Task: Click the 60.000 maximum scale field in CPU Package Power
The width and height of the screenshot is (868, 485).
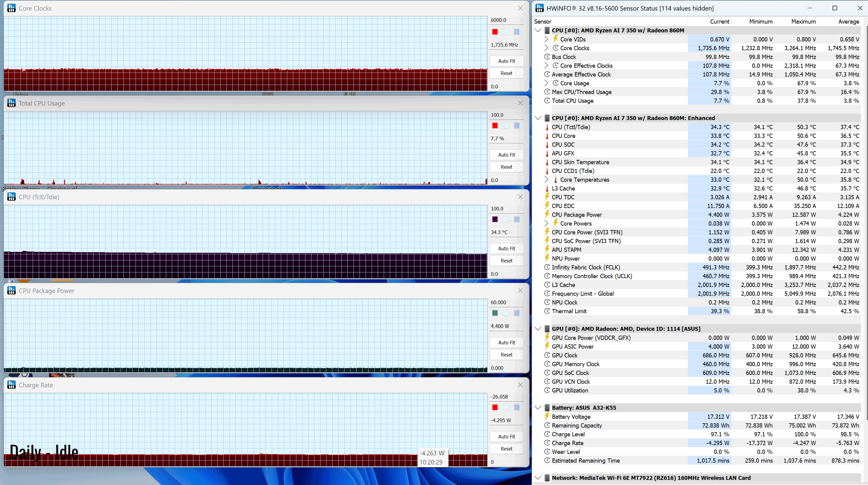Action: tap(506, 302)
